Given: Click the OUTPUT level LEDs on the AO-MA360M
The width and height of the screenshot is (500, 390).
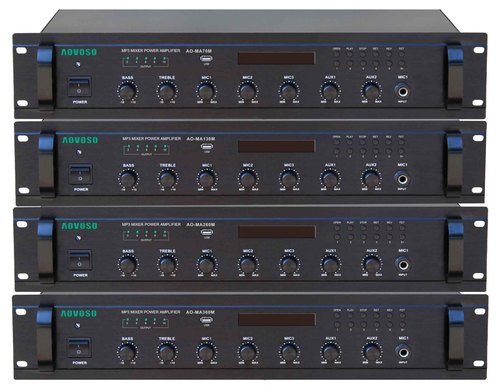Looking at the screenshot, I should [x=145, y=323].
